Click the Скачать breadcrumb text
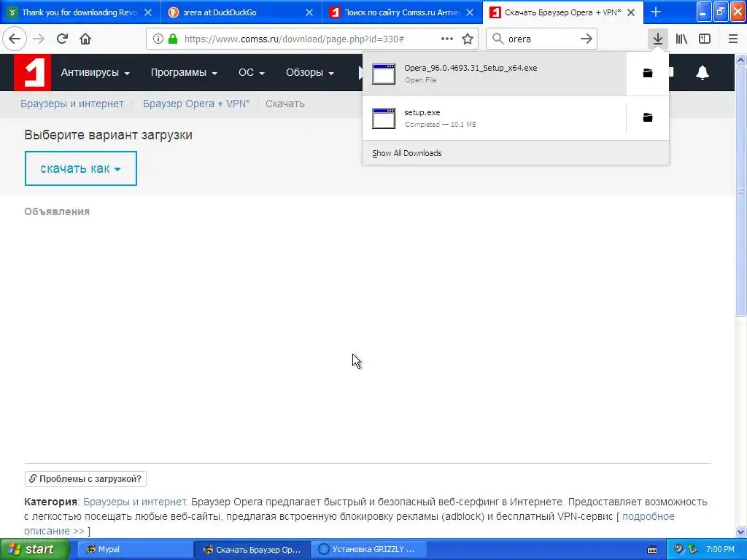This screenshot has width=747, height=560. point(285,104)
